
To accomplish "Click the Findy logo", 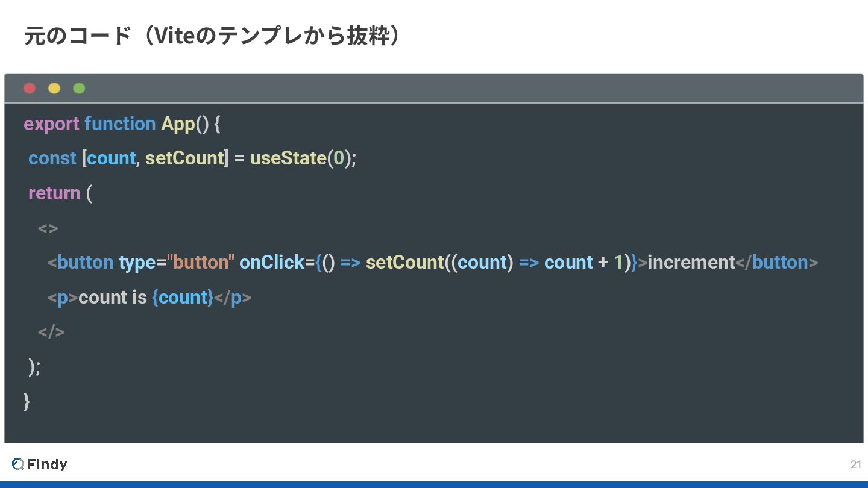I will (39, 464).
